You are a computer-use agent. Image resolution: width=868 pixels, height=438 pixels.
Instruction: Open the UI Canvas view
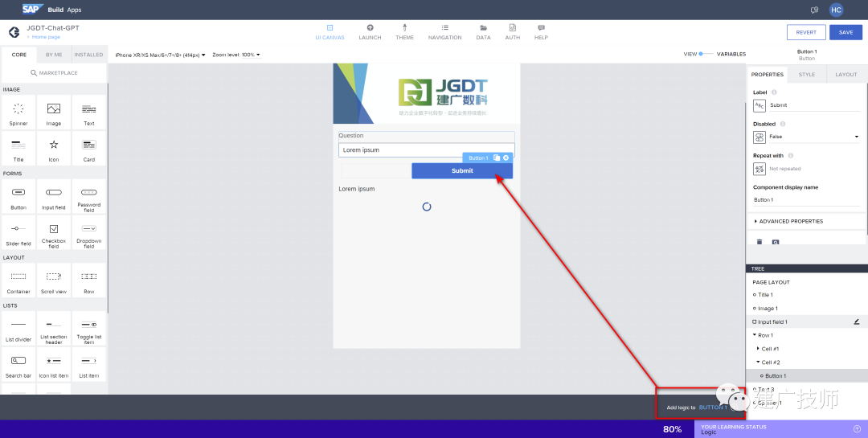click(x=330, y=32)
